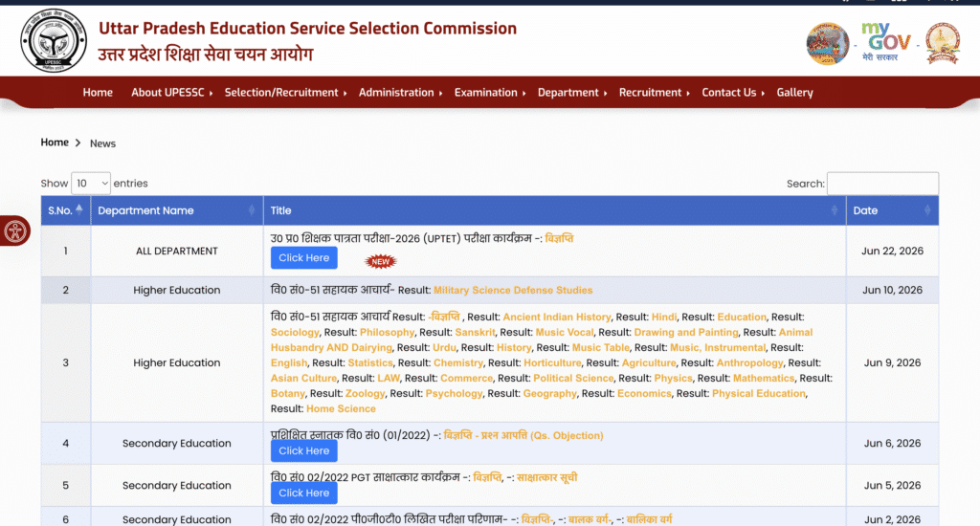The height and width of the screenshot is (526, 980).
Task: Expand Recruitment menu
Action: click(x=655, y=93)
